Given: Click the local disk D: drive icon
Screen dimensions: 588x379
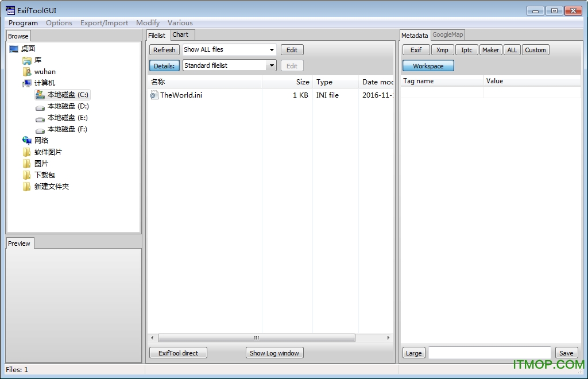Looking at the screenshot, I should (x=40, y=107).
